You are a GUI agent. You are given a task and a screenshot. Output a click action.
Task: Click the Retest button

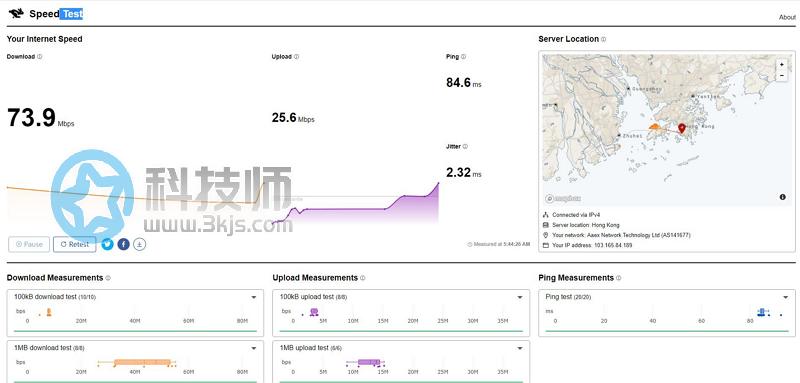(74, 244)
